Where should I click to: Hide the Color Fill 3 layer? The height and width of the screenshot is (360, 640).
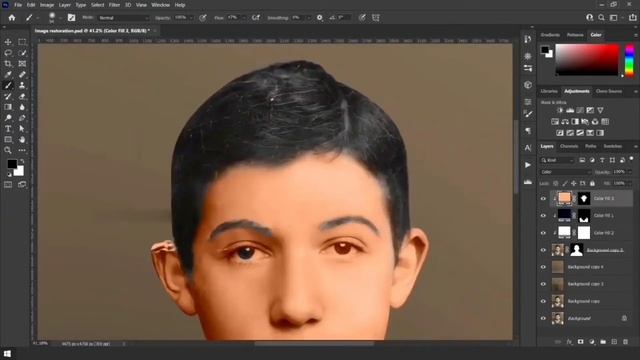pyautogui.click(x=543, y=199)
